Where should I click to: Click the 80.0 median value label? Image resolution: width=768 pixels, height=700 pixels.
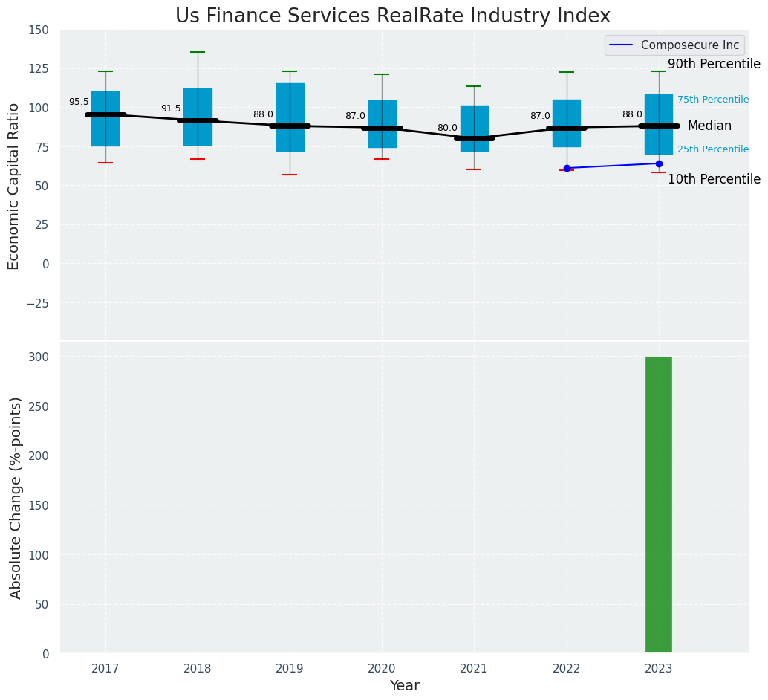447,128
